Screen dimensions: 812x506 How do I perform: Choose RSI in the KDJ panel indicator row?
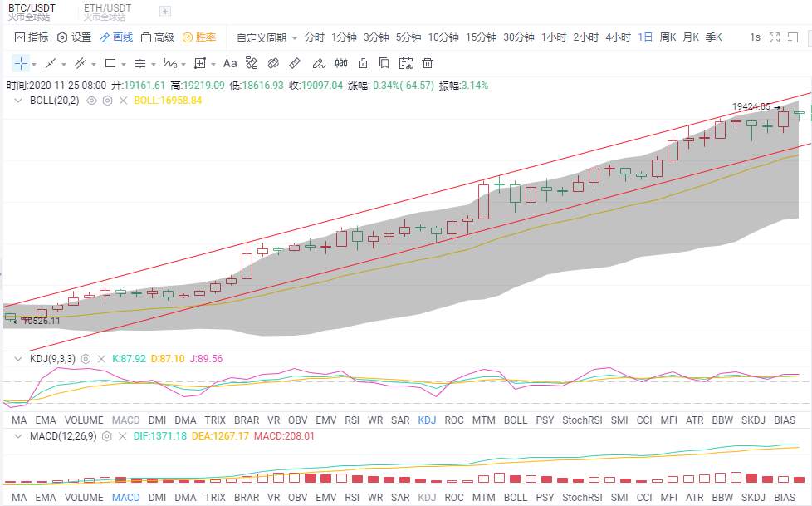pyautogui.click(x=352, y=420)
